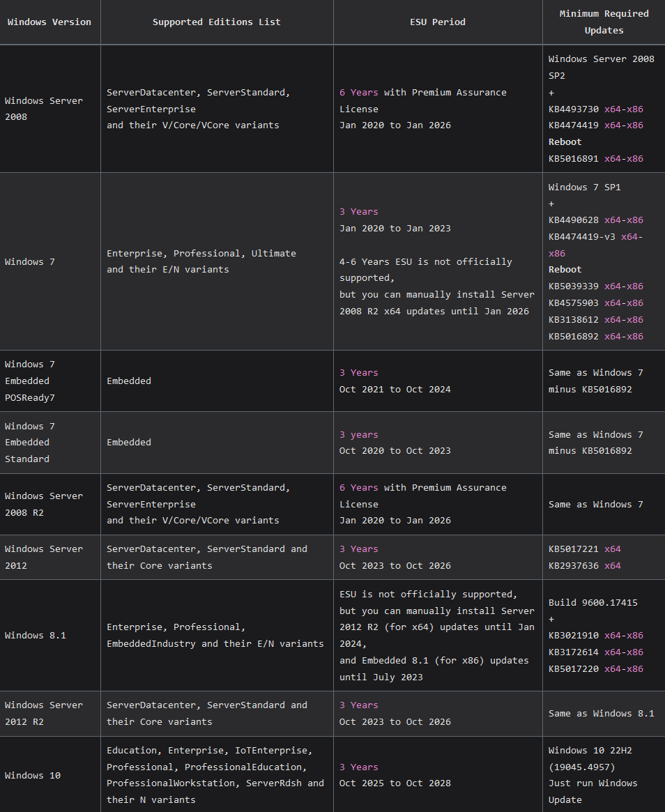Click "Oct 2021 to Oct 2024" date range
This screenshot has height=812, width=665.
tap(395, 390)
